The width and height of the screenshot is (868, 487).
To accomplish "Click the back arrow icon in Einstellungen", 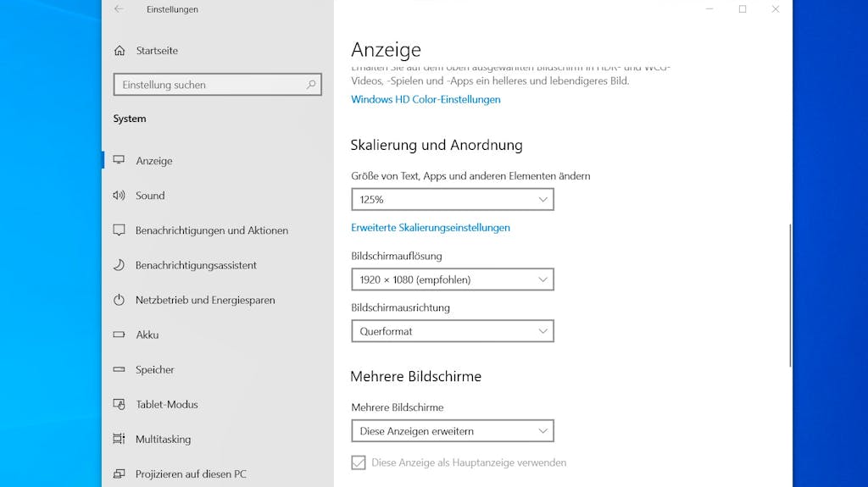I will point(119,9).
